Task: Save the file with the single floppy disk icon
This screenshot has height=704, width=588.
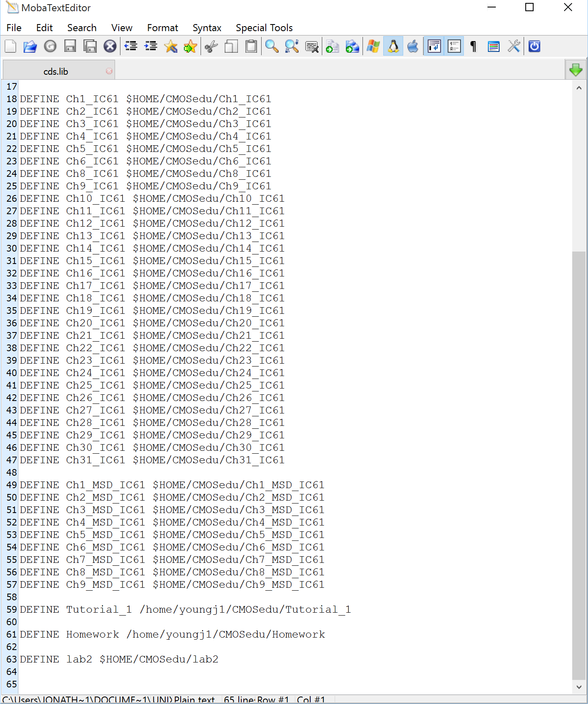Action: [70, 46]
